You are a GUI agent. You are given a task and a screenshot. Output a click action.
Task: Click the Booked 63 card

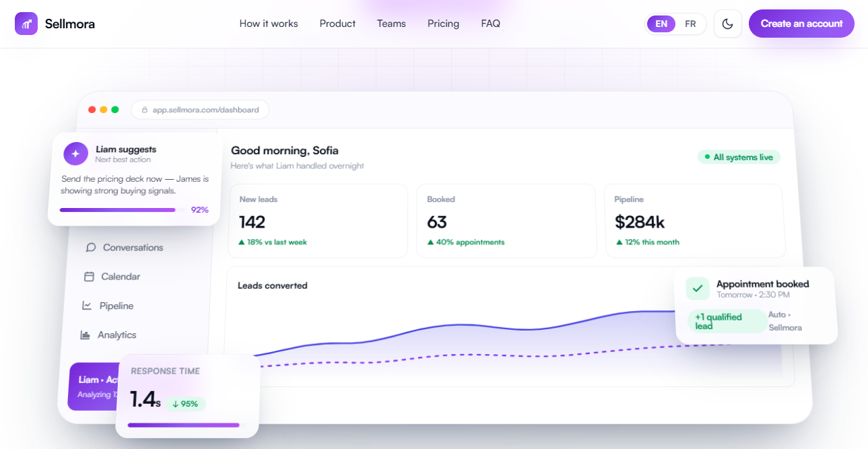click(506, 221)
